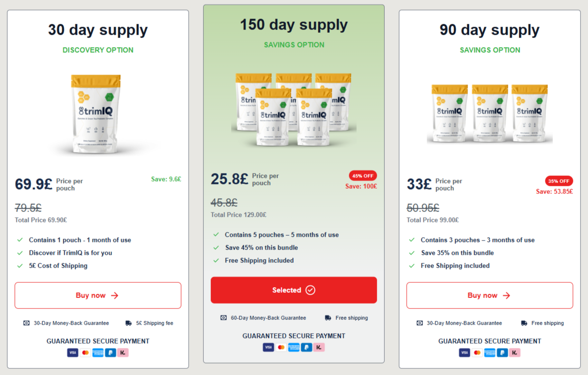Viewport: 588px width, 375px height.
Task: Click the 35% OFF badge on the 90 day card
Action: (x=559, y=181)
